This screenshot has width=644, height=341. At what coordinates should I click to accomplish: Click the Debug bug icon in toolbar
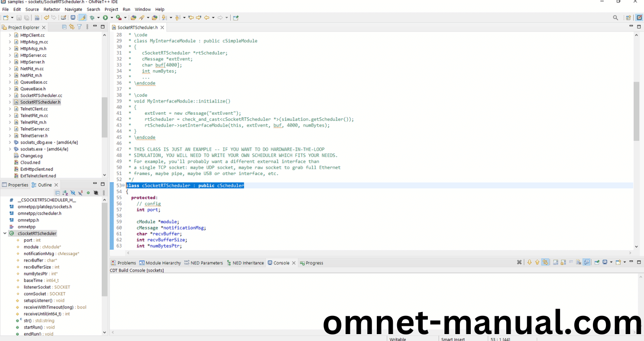[92, 18]
